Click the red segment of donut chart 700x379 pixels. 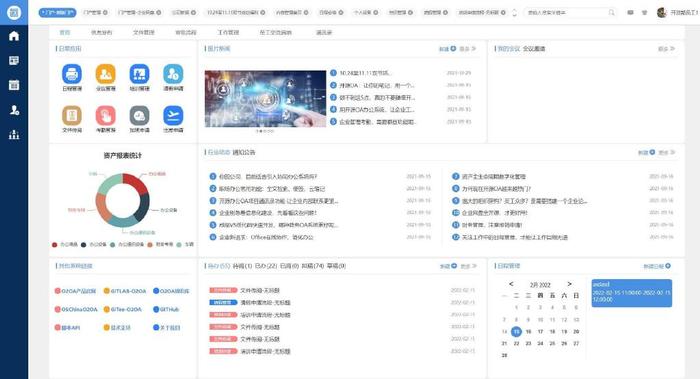137,182
